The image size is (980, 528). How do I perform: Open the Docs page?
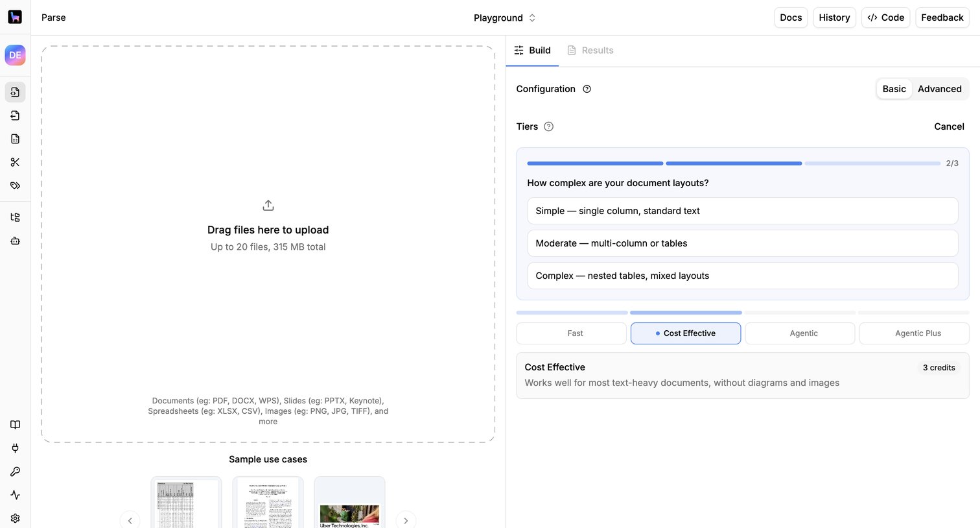[x=791, y=18]
